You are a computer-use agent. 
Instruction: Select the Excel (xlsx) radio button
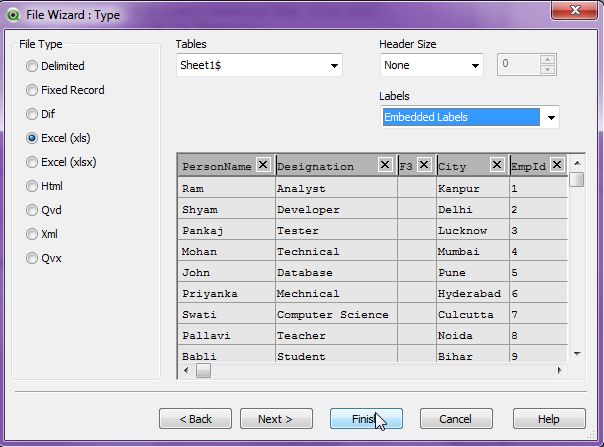[32, 162]
